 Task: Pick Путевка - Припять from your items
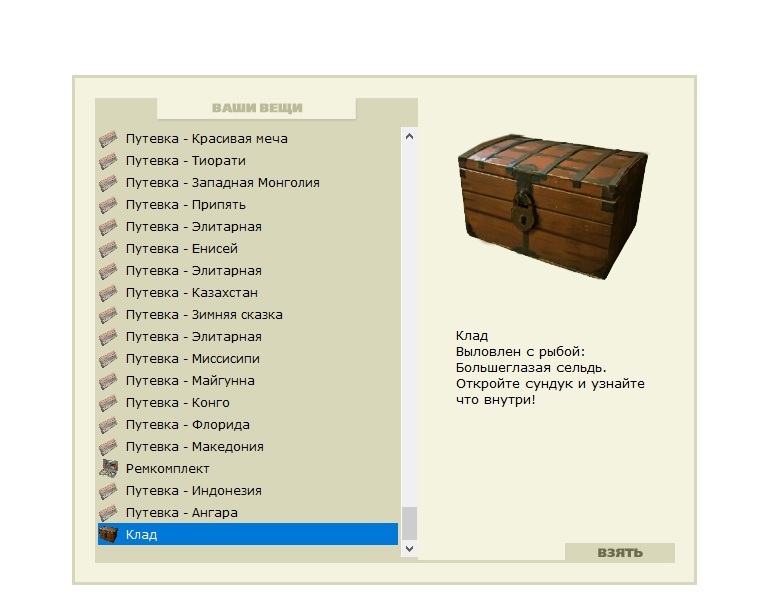click(x=248, y=205)
